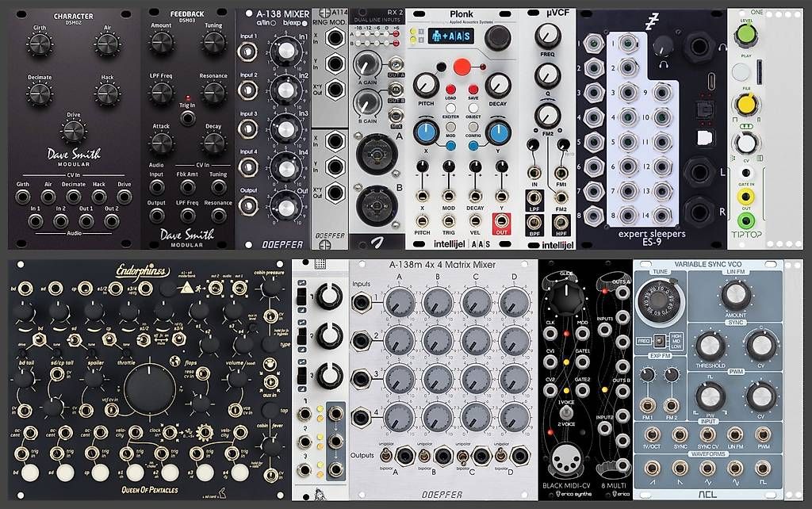This screenshot has width=812, height=509.
Task: Click the L output jack on ES-9
Action: (699, 172)
